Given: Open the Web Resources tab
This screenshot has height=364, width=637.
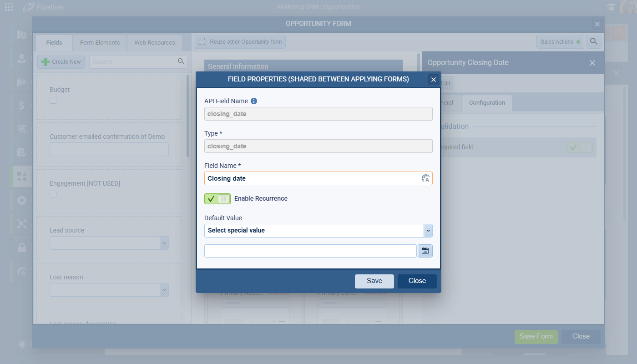Looking at the screenshot, I should coord(155,43).
